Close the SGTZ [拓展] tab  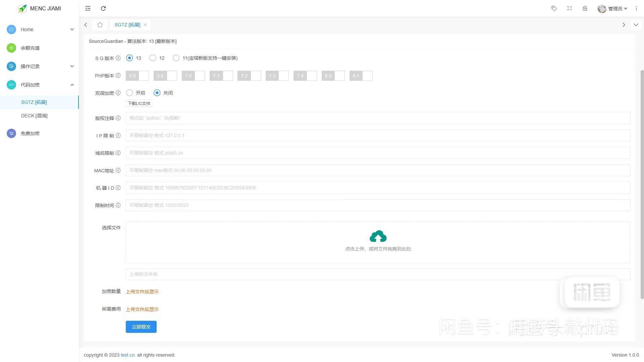click(145, 25)
